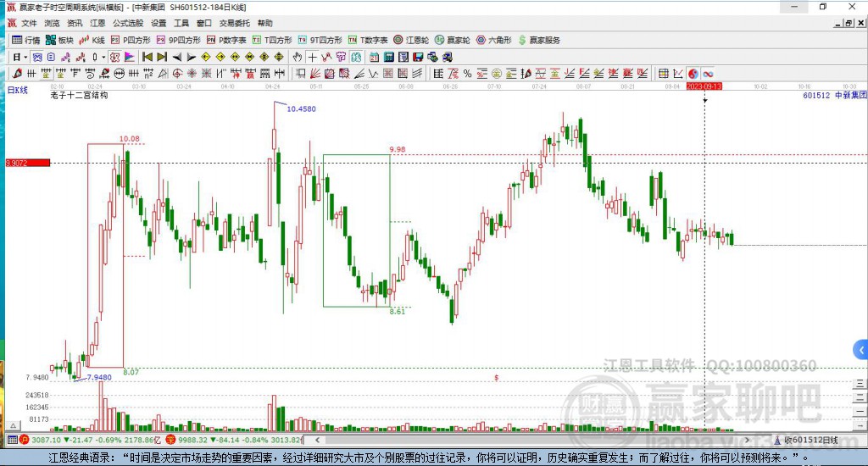
Task: Click the 日K线 chart label
Action: tap(18, 90)
